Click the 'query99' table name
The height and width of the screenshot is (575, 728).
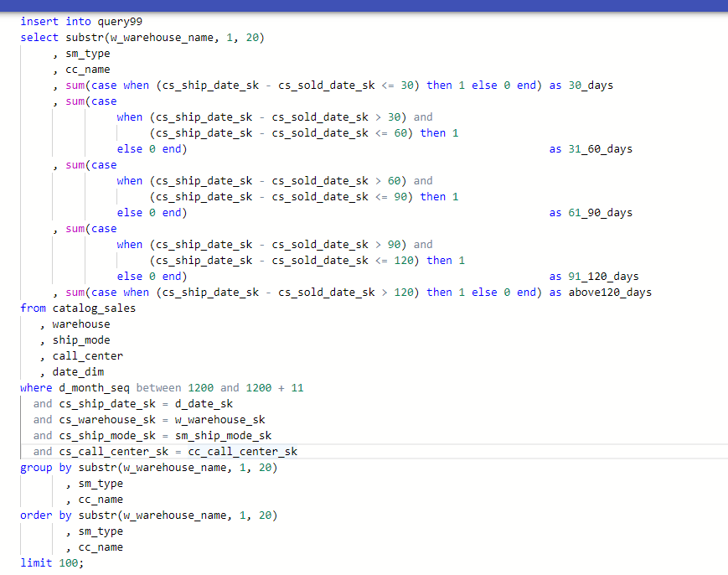pos(120,22)
